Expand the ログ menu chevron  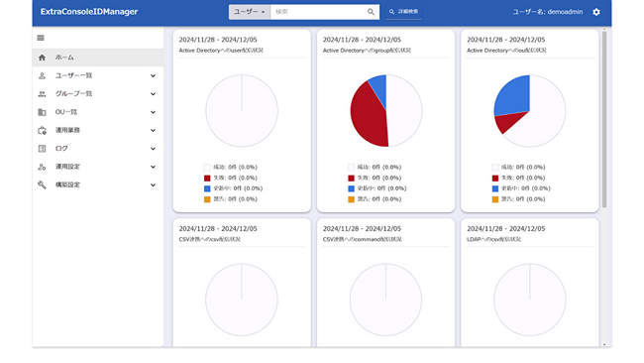(x=153, y=149)
